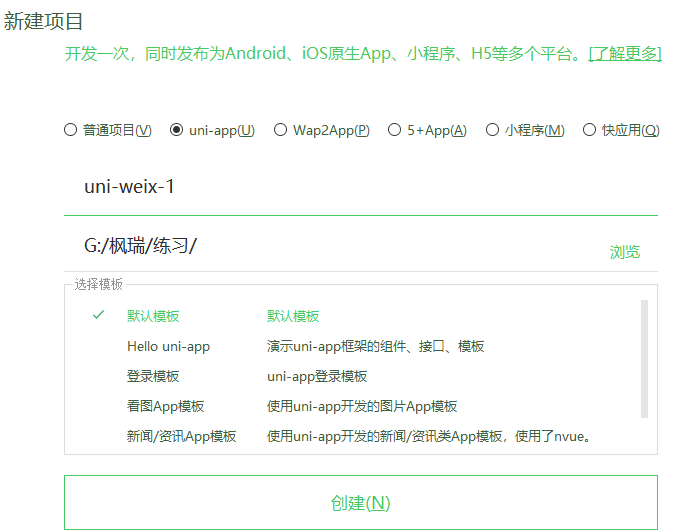Click the nvue news template description
The width and height of the screenshot is (679, 530).
pyautogui.click(x=429, y=436)
